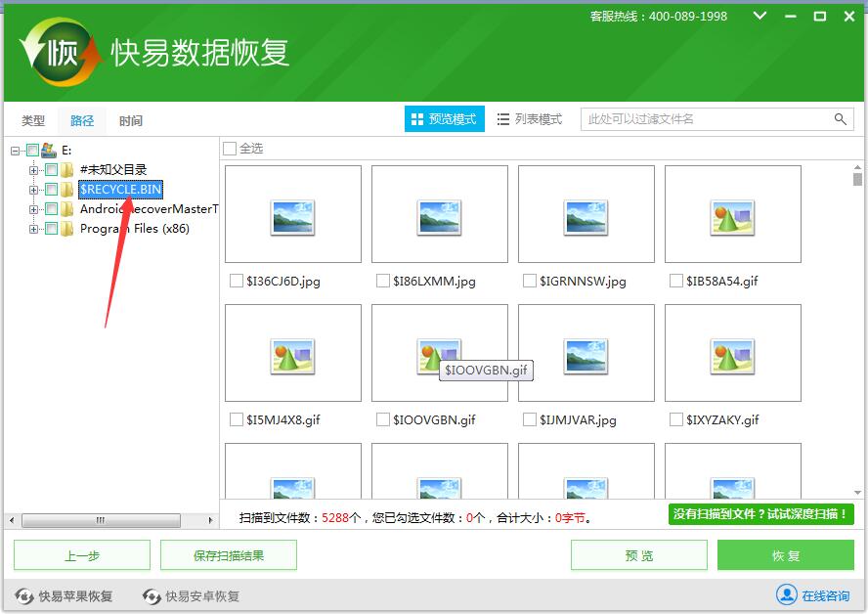The image size is (868, 614).
Task: Click the #未知父目录 folder icon
Action: (x=67, y=169)
